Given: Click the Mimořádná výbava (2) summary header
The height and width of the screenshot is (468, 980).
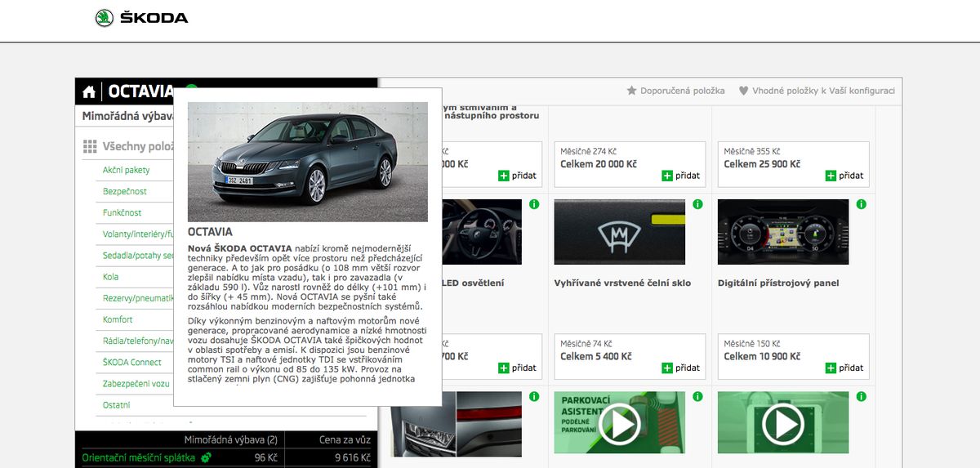Looking at the screenshot, I should (x=231, y=439).
